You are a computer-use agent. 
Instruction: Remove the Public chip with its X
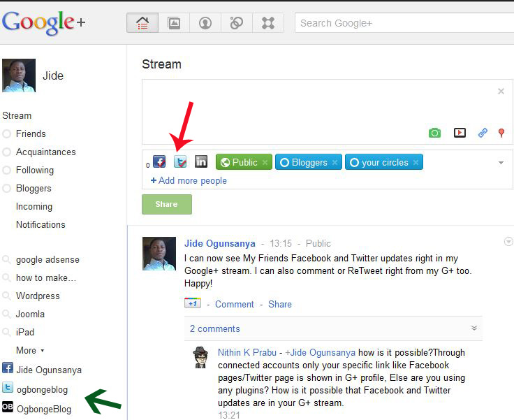[x=265, y=162]
